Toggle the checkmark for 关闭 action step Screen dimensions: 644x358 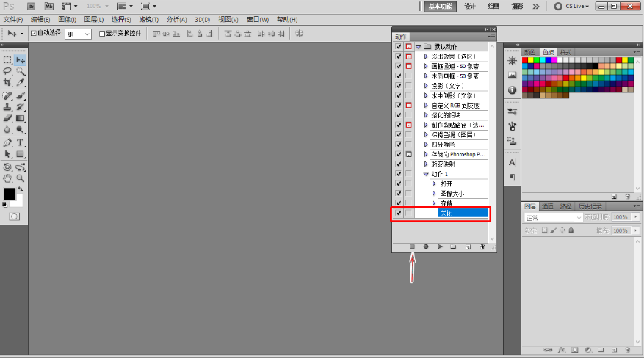(398, 213)
